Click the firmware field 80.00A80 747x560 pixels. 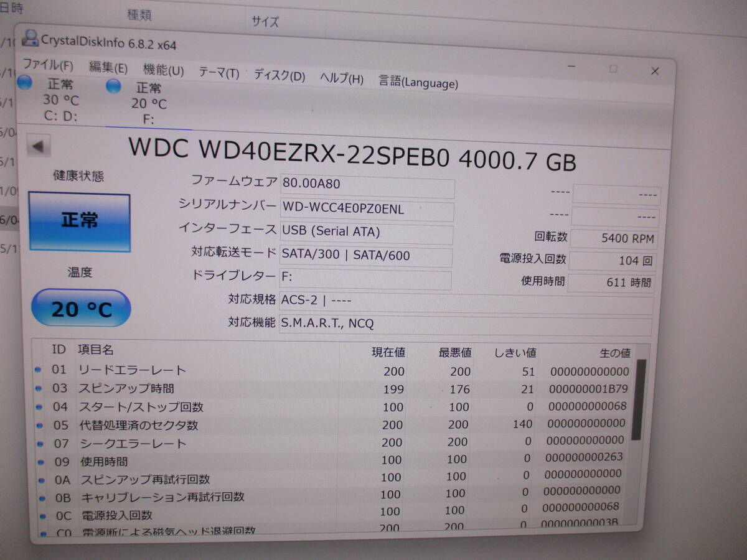pos(367,187)
